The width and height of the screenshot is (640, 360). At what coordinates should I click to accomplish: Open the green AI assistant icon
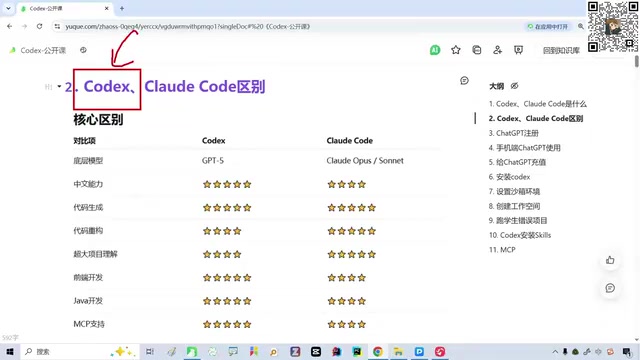tap(435, 50)
